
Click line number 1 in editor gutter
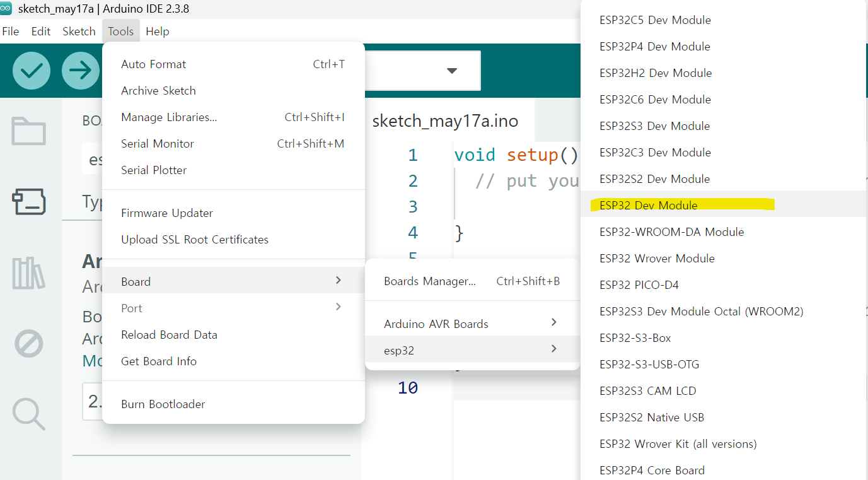[x=413, y=155]
